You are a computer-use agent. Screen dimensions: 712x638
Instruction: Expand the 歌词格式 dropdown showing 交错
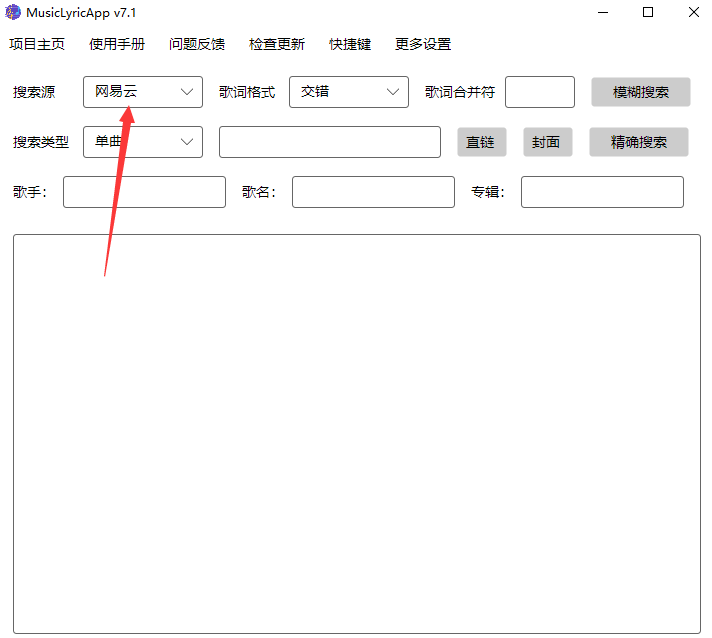pos(349,92)
